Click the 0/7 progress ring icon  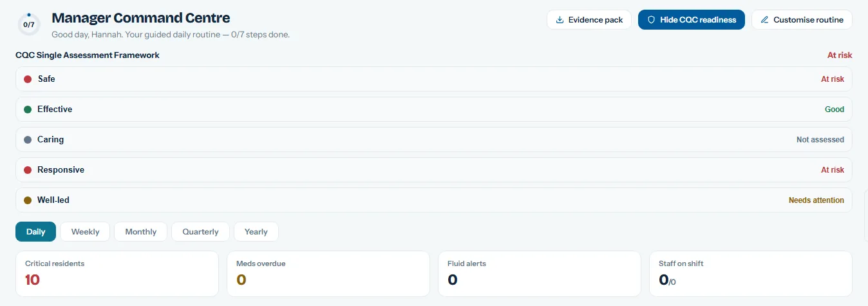click(x=28, y=24)
